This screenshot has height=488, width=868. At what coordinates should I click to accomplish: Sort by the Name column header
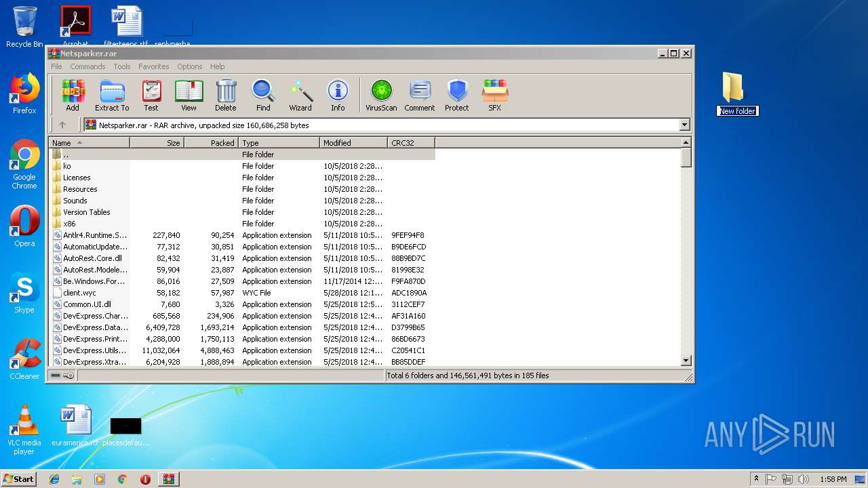coord(89,143)
